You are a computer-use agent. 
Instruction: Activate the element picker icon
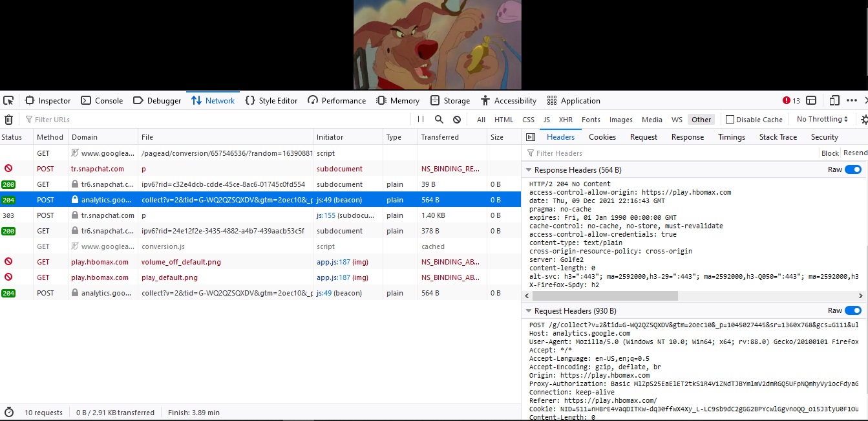point(8,100)
